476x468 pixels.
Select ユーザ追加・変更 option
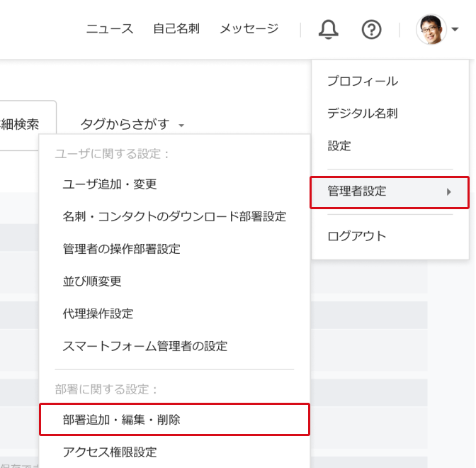click(110, 184)
